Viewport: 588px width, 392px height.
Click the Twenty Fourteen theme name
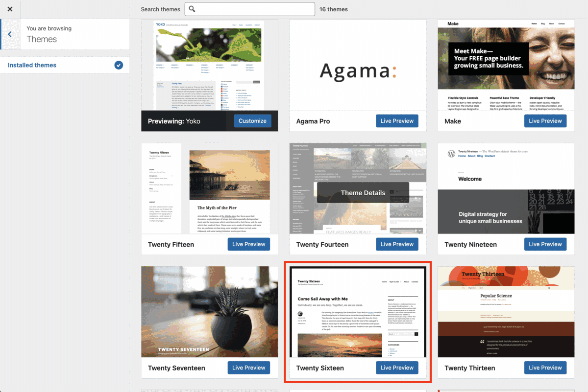322,245
